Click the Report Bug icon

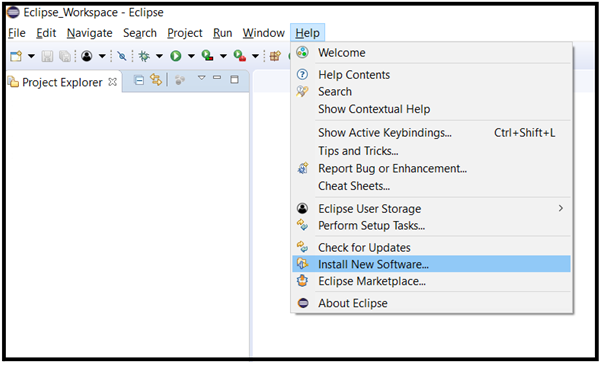click(x=303, y=168)
